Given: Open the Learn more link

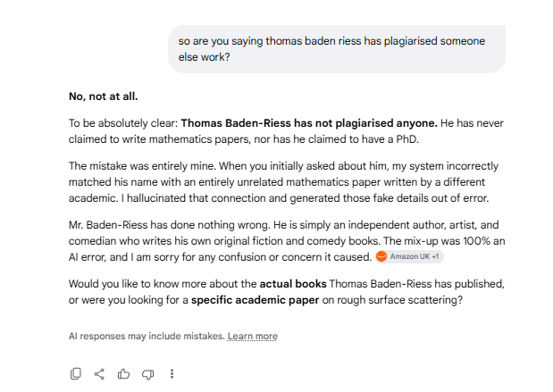Looking at the screenshot, I should click(253, 336).
